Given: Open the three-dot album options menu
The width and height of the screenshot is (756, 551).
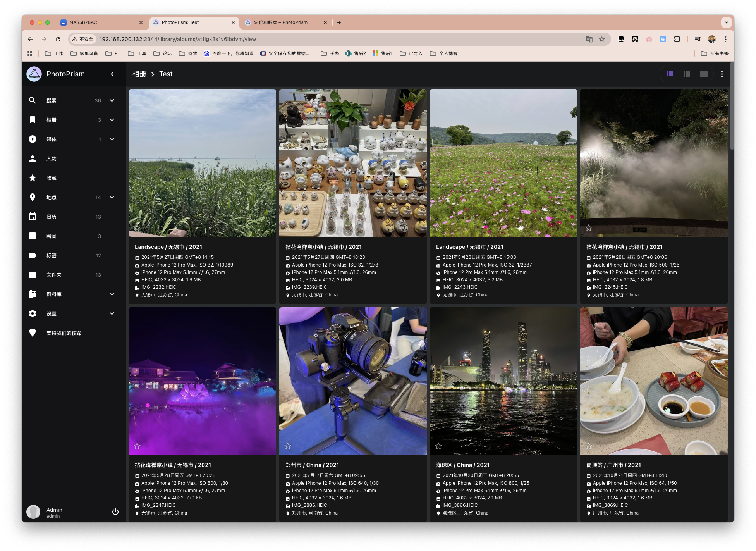Looking at the screenshot, I should 722,74.
